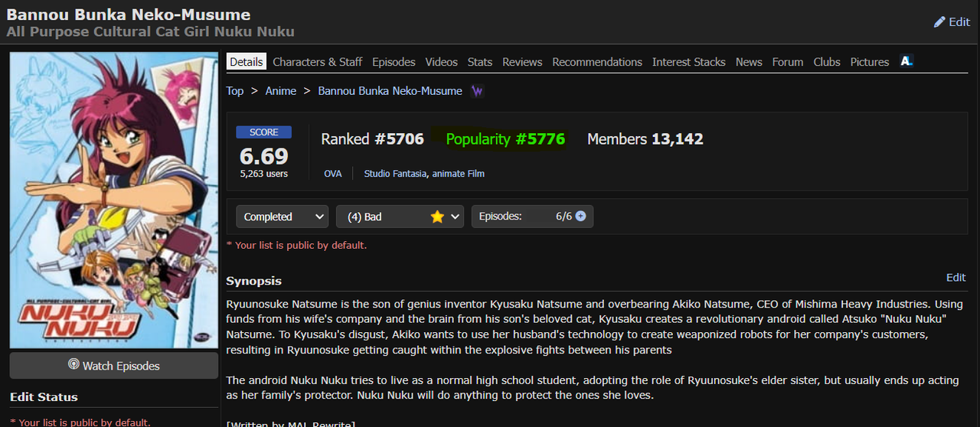The image size is (980, 427).
Task: Click the page title Bannou Bunka Neko-Musume
Action: (129, 15)
